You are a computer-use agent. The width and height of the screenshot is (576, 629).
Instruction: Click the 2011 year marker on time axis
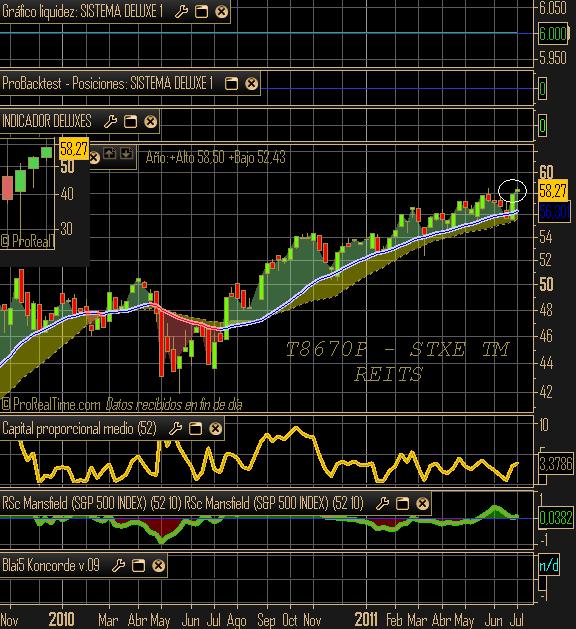click(366, 619)
